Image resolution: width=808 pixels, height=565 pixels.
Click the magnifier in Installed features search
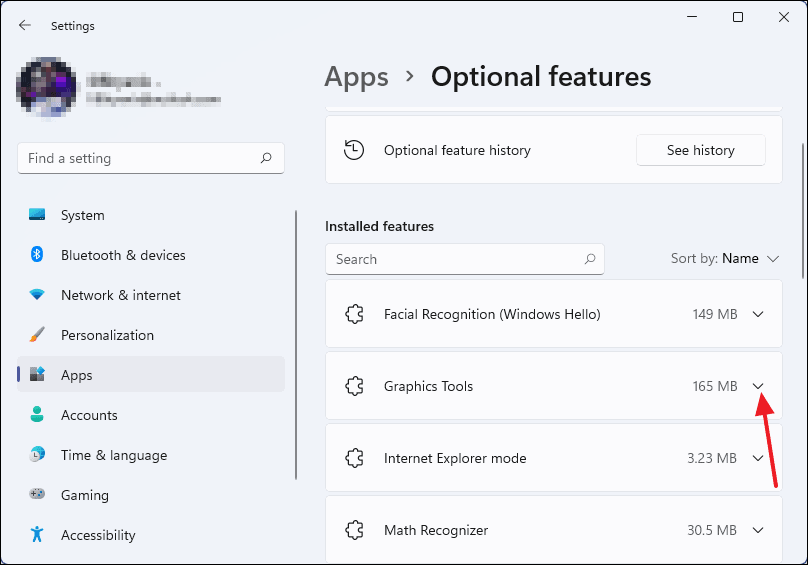click(590, 259)
